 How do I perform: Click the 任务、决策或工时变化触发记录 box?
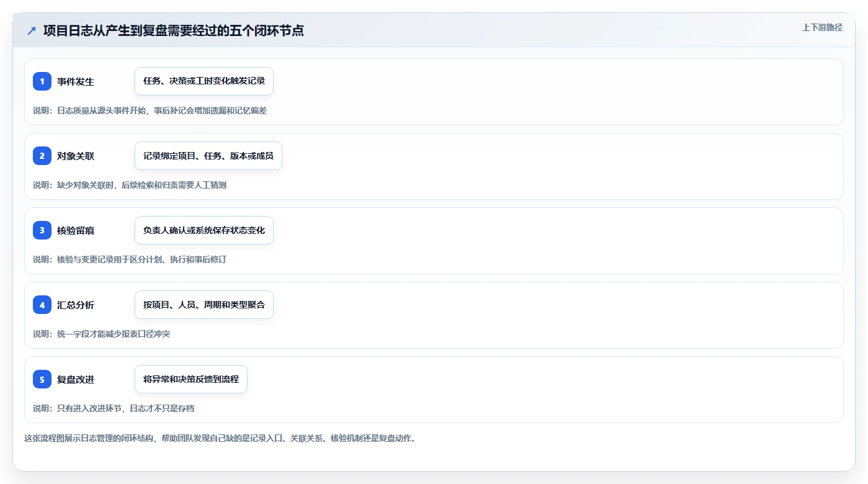[204, 81]
